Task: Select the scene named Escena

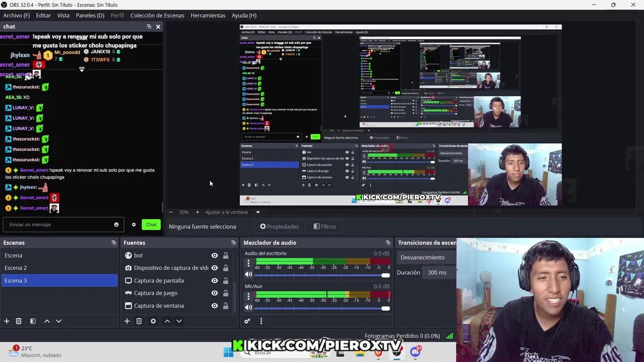Action: [59, 255]
